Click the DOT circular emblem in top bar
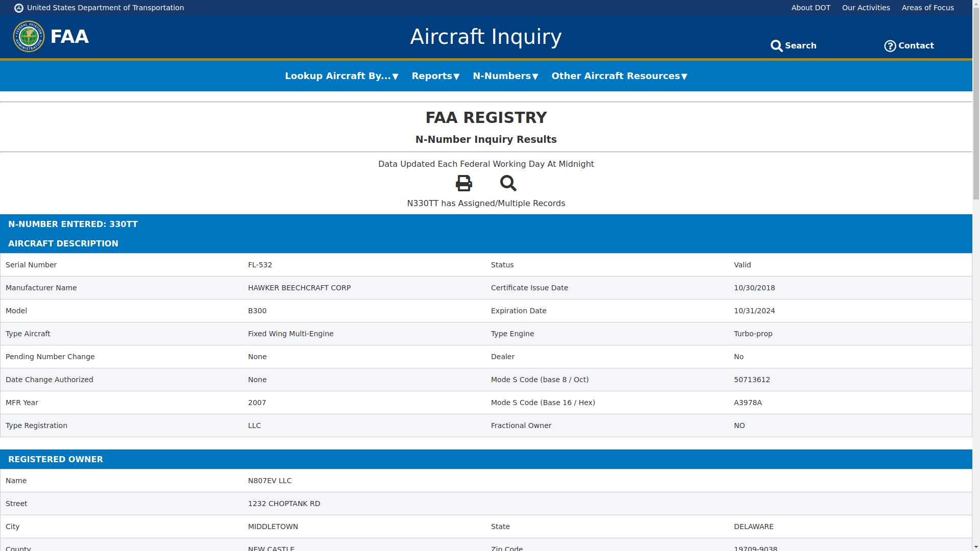980x551 pixels. 18,8
